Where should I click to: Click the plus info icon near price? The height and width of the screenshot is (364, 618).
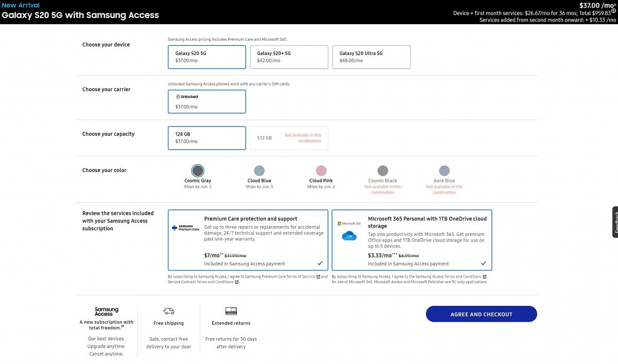[x=613, y=11]
